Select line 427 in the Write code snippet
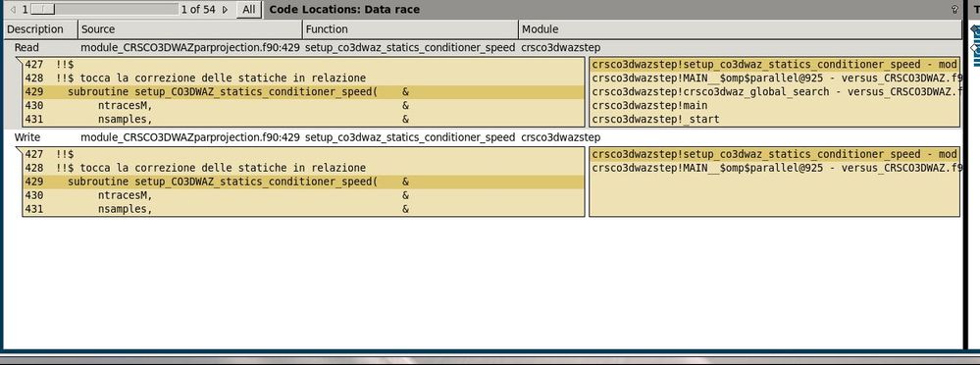Screen dimensions: 980x365 304,154
